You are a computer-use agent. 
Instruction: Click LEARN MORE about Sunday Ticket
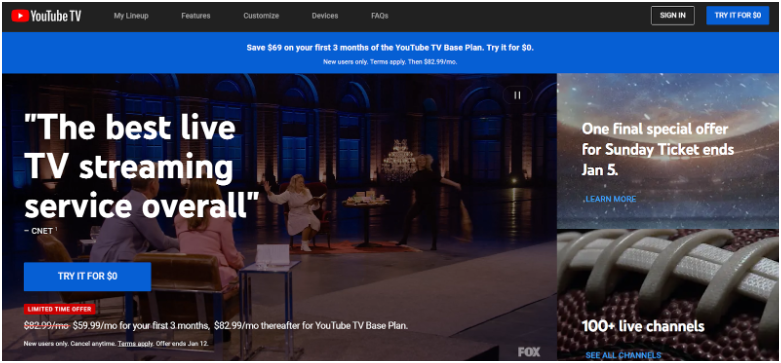coord(611,199)
